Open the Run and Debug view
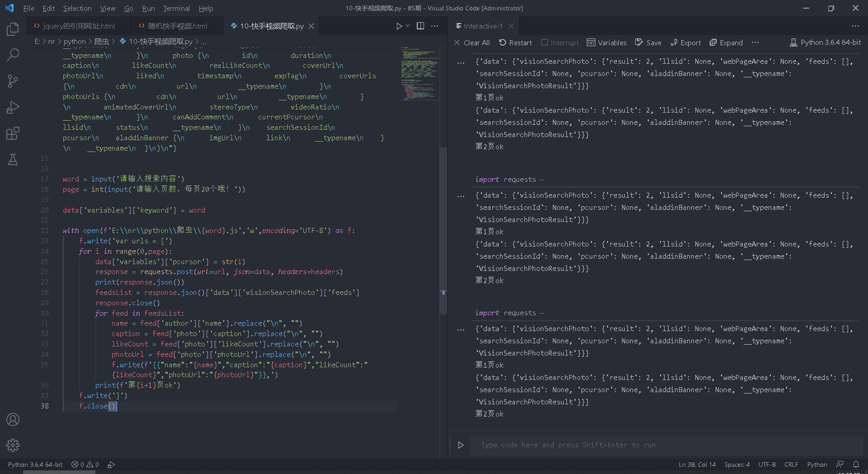The image size is (868, 474). (x=13, y=107)
